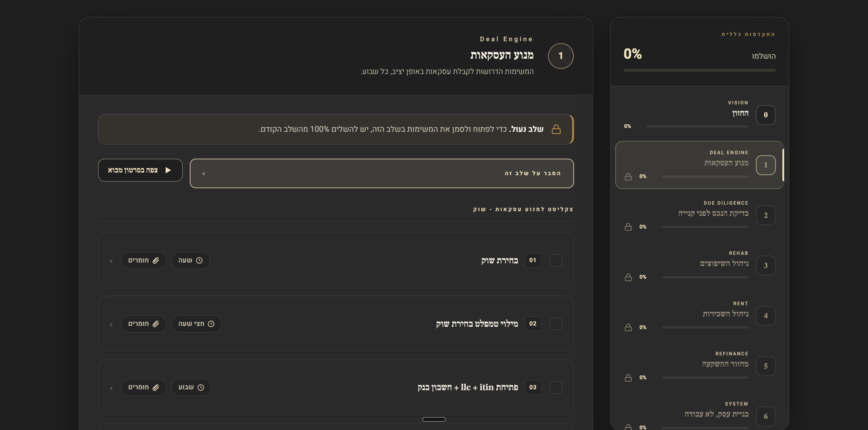Click the task title מילוי טמפלט בחירת שוק
868x430 pixels.
point(477,324)
